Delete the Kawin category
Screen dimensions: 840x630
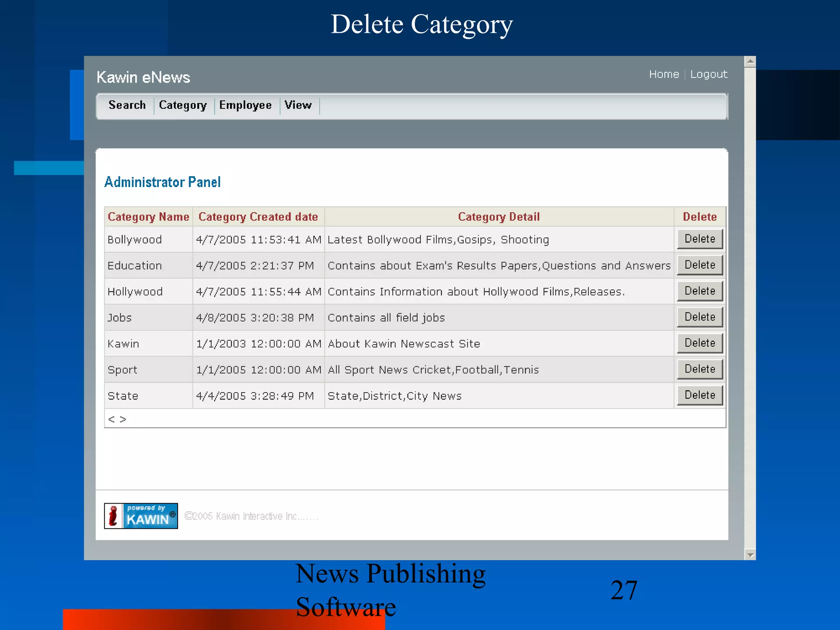coord(700,343)
